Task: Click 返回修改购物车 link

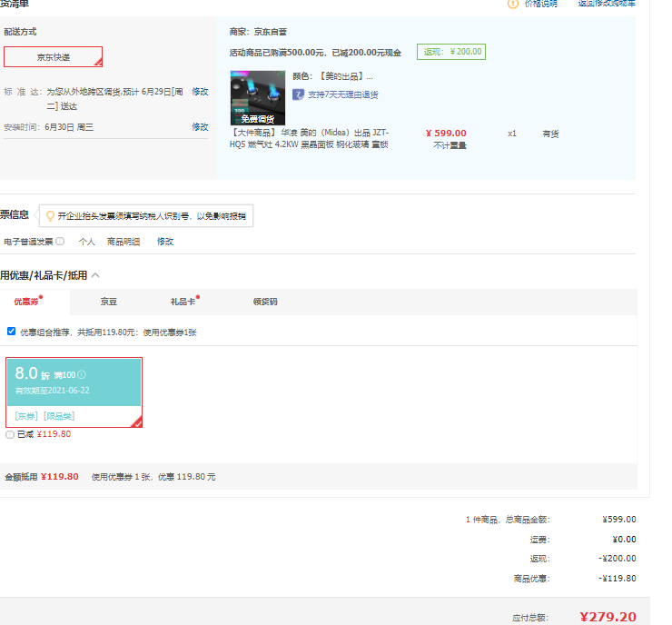Action: tap(607, 4)
